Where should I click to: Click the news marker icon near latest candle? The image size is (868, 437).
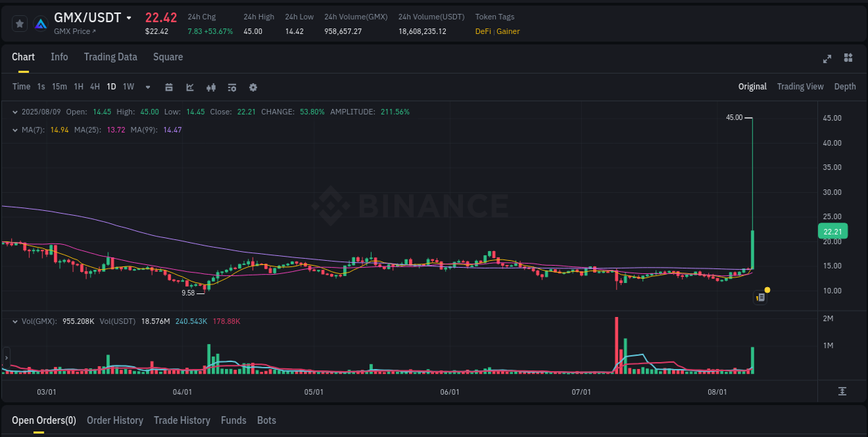point(760,298)
